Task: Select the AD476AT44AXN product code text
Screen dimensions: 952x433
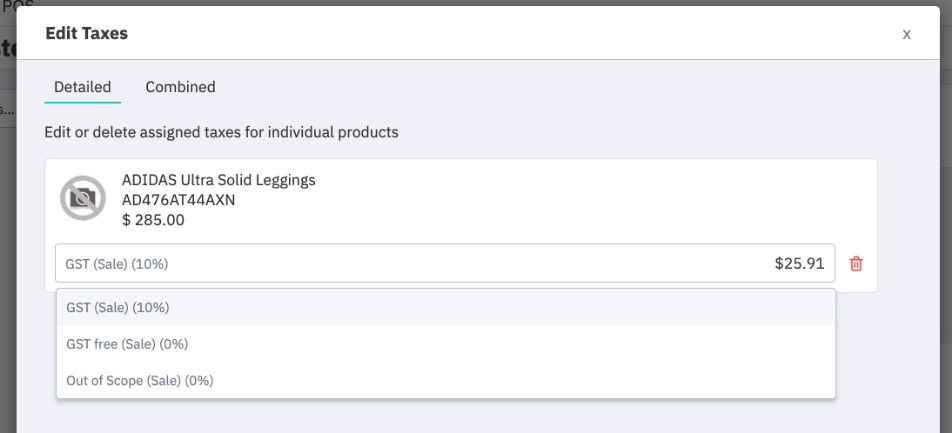Action: (178, 200)
